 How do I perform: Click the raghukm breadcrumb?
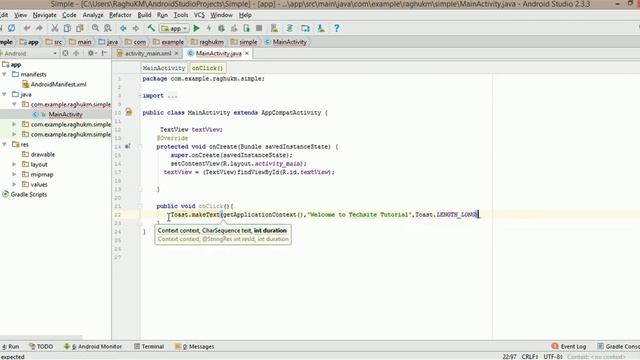207,42
